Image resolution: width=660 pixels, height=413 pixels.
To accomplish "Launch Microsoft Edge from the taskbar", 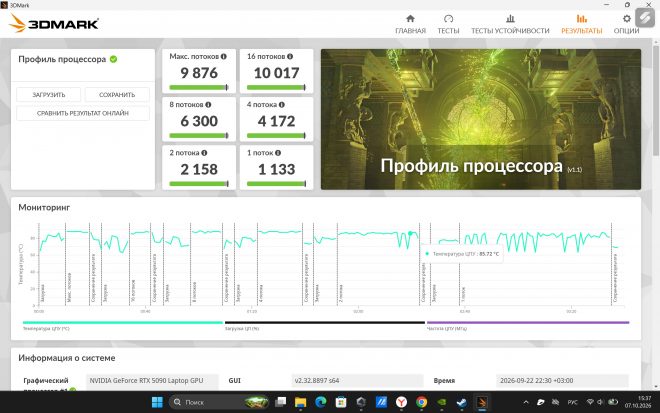I will pyautogui.click(x=321, y=402).
